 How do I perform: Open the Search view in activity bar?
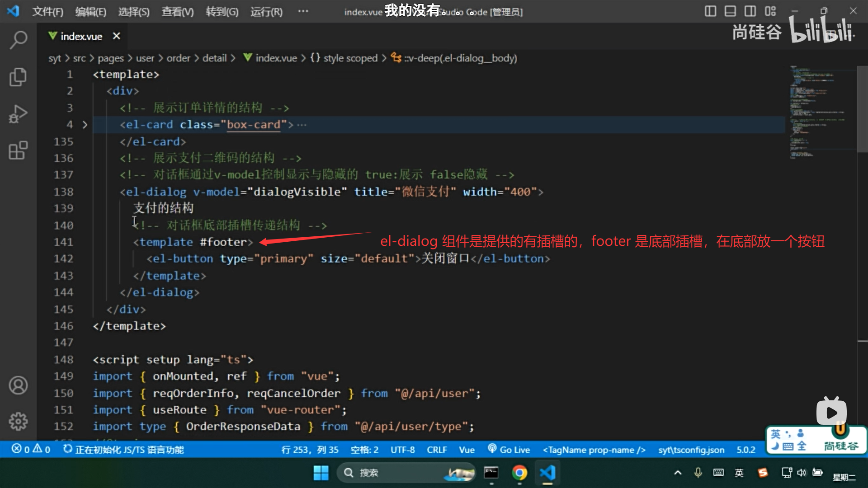[18, 40]
